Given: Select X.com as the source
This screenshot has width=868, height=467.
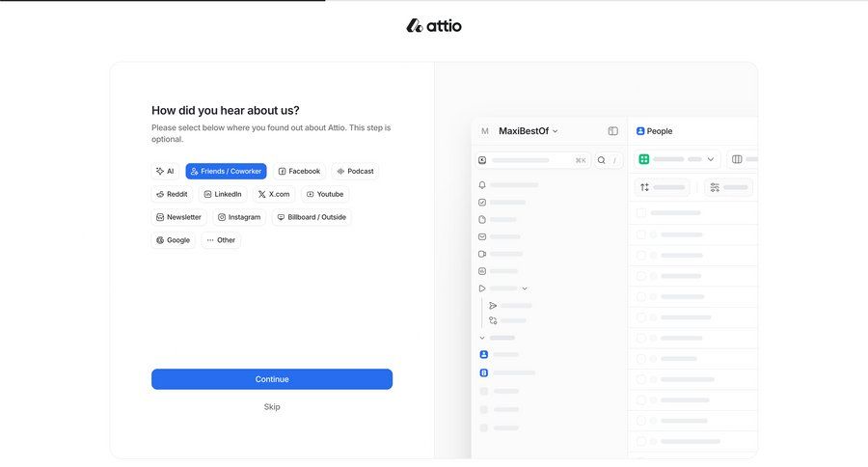Looking at the screenshot, I should click(274, 195).
